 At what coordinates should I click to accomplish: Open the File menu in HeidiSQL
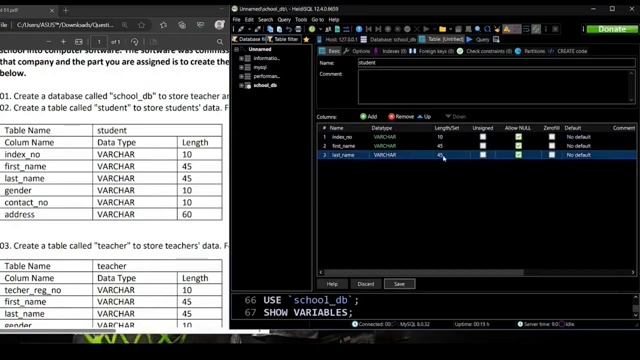tap(236, 20)
